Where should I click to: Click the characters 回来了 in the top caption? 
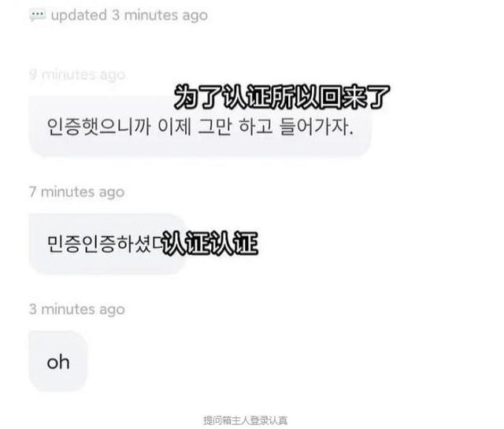click(355, 97)
